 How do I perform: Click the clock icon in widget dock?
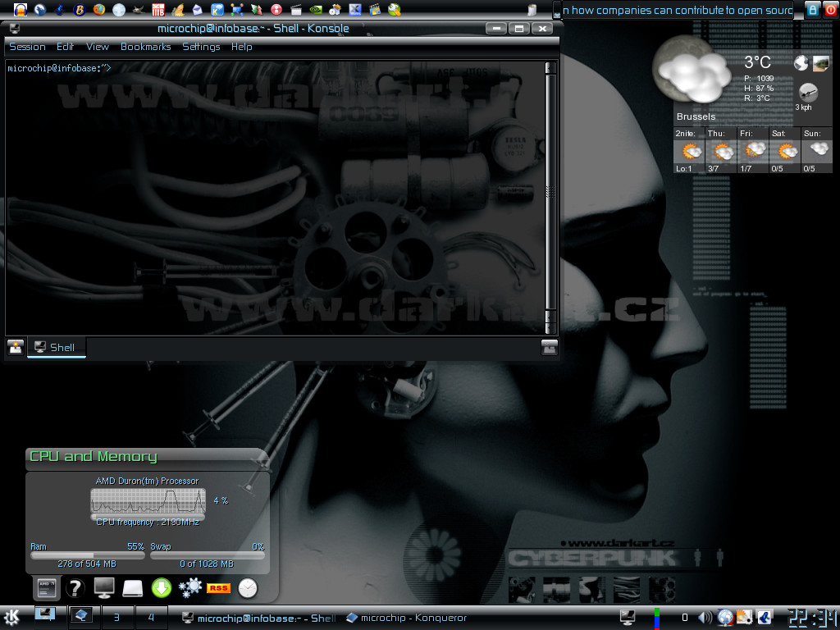point(248,588)
